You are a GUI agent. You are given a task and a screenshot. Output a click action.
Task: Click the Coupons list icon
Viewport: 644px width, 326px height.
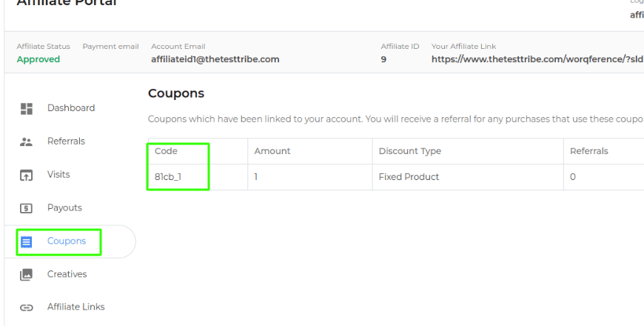pyautogui.click(x=27, y=242)
